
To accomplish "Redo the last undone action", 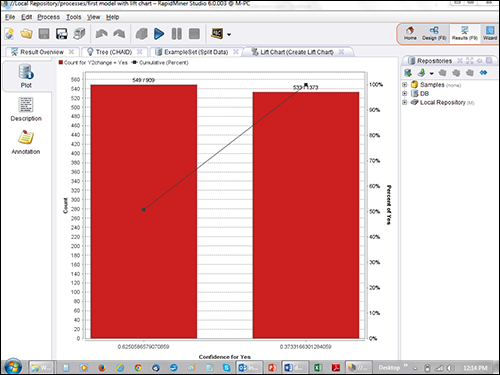I will (x=119, y=34).
